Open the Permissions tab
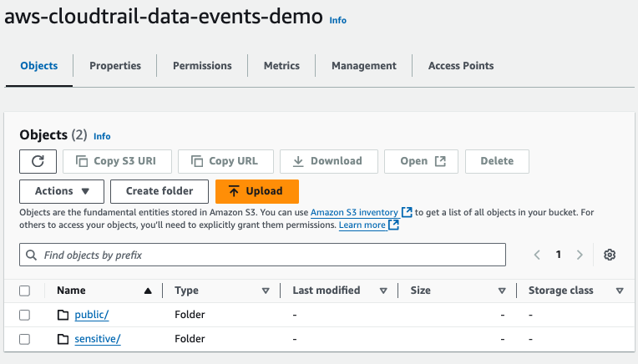This screenshot has width=638, height=364. (202, 66)
